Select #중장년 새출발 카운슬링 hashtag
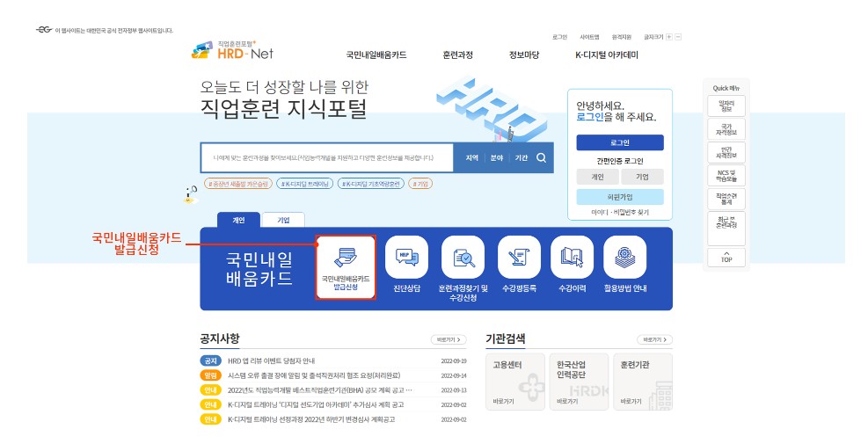 click(238, 183)
